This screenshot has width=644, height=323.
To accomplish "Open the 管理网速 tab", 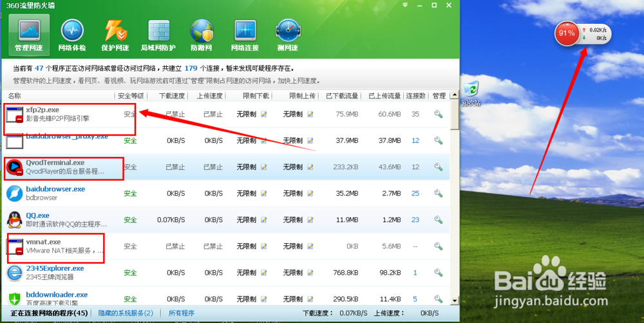I will coord(29,35).
